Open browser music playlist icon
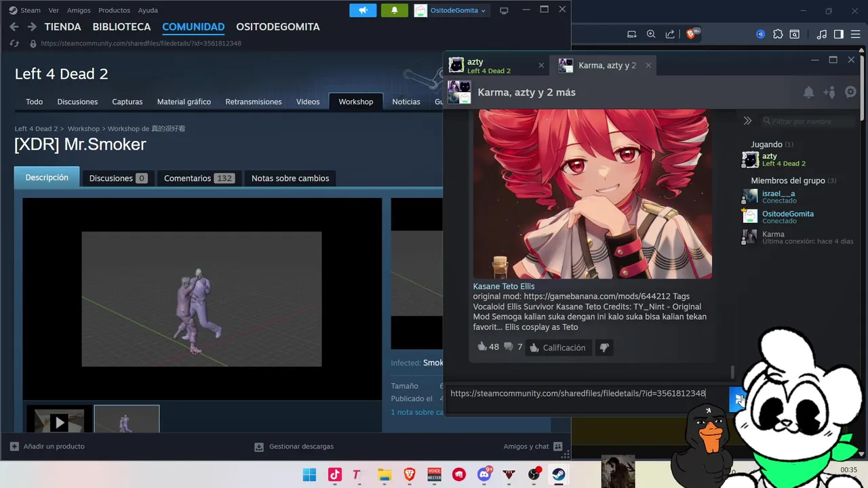 (822, 34)
